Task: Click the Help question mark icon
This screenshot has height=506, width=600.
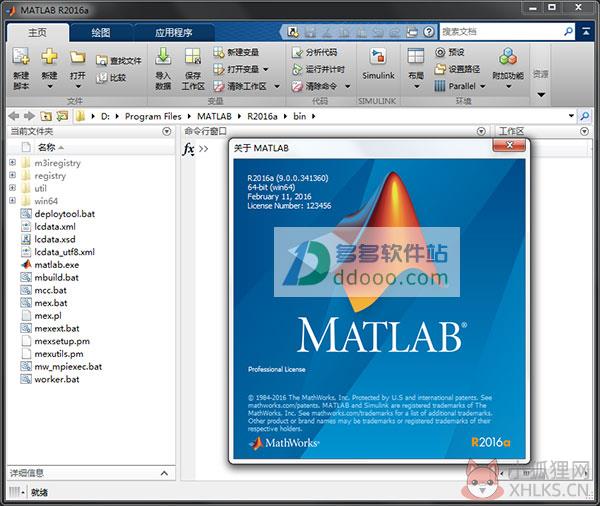Action: [x=429, y=32]
